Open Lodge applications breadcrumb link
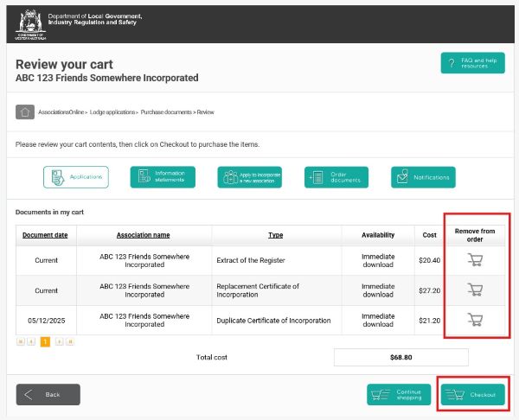Image resolution: width=519 pixels, height=420 pixels. (112, 112)
